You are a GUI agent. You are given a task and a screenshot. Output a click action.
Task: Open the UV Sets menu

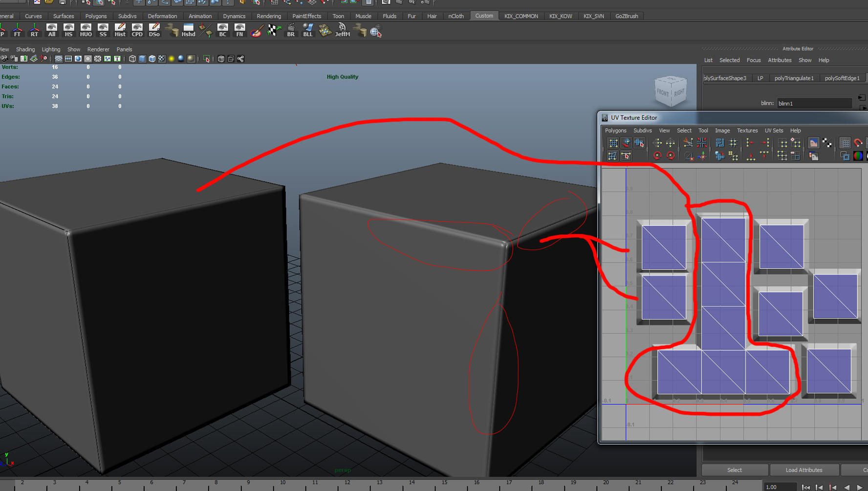coord(774,131)
